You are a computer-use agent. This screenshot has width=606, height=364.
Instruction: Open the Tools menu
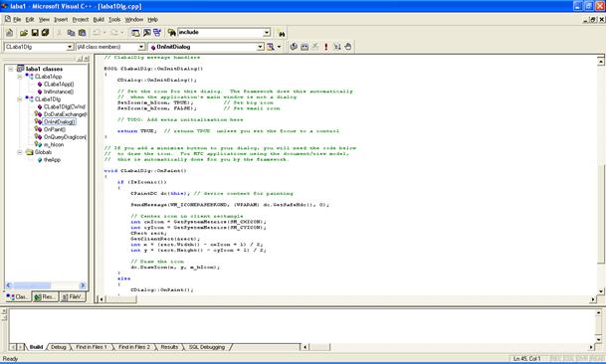click(x=114, y=19)
